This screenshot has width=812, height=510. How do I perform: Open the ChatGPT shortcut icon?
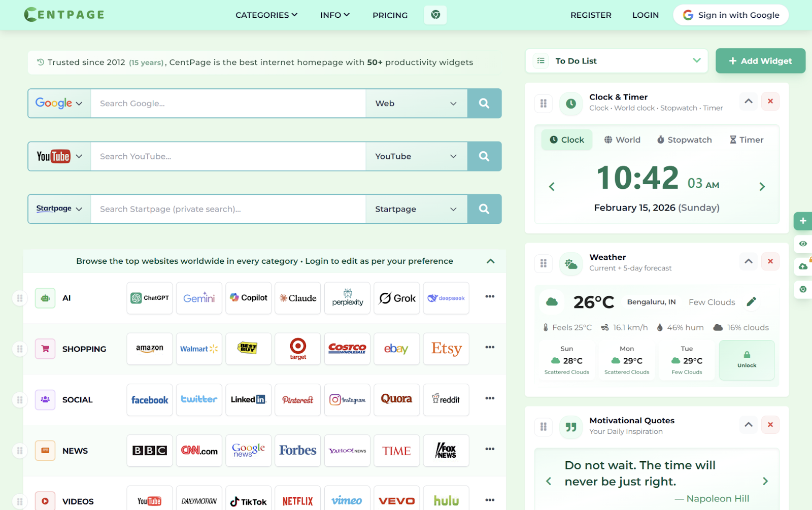point(149,298)
